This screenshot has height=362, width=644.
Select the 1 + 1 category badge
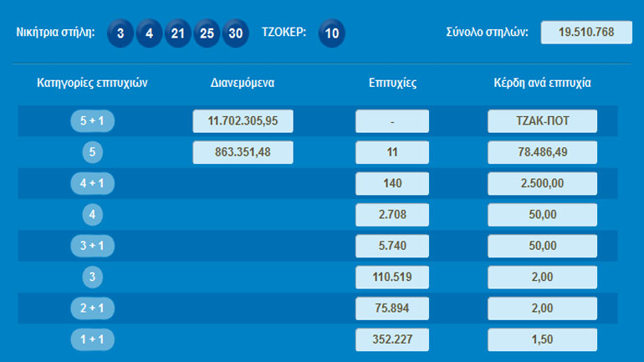click(93, 339)
